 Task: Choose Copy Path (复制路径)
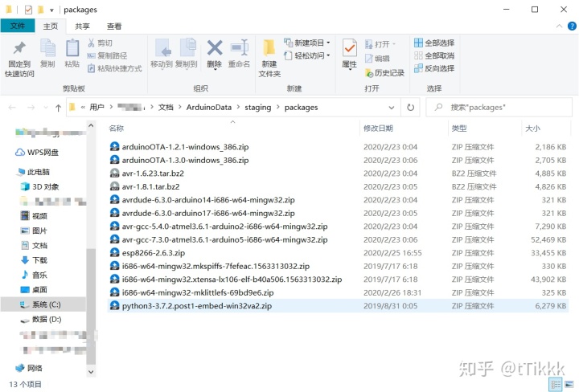tap(108, 55)
